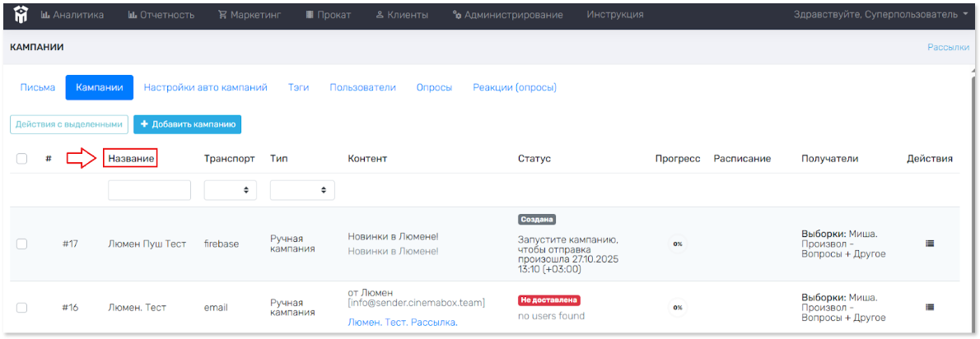Image resolution: width=980 pixels, height=339 pixels.
Task: Select checkbox for campaign #16 row
Action: (22, 308)
